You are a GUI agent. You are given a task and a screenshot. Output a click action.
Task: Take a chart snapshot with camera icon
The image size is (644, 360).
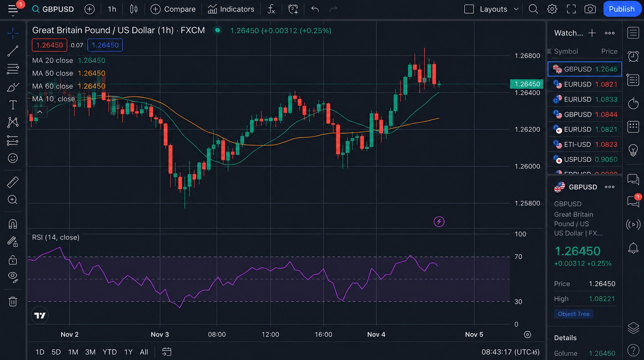(x=590, y=9)
